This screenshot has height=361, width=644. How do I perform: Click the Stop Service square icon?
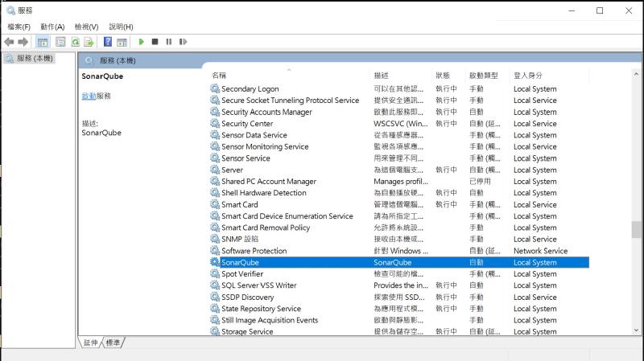(x=155, y=42)
